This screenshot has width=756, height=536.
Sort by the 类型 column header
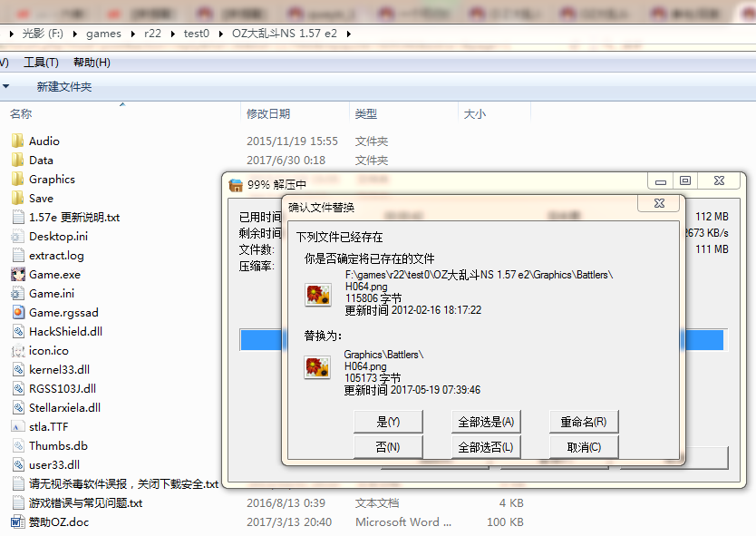click(366, 114)
